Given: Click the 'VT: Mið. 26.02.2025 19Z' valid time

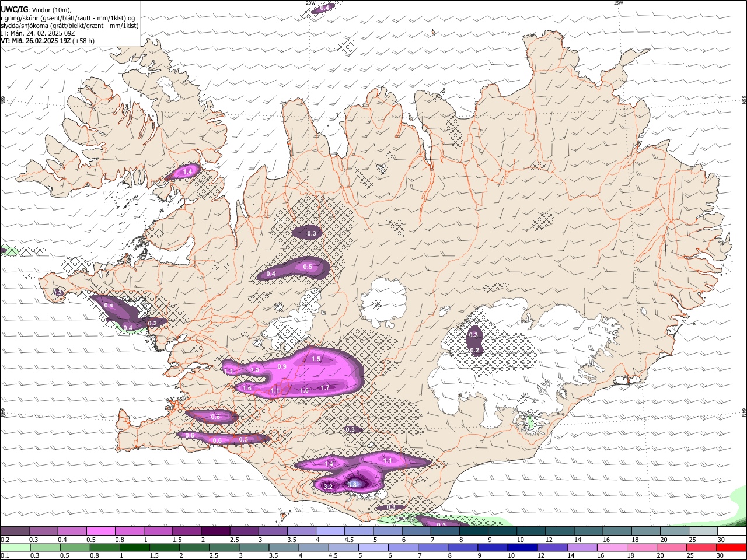Looking at the screenshot, I should 36,41.
